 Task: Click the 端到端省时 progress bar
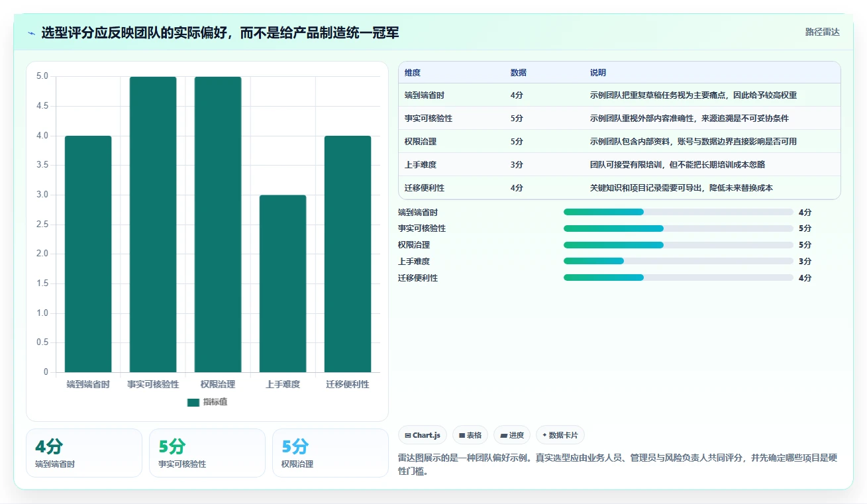pos(678,212)
